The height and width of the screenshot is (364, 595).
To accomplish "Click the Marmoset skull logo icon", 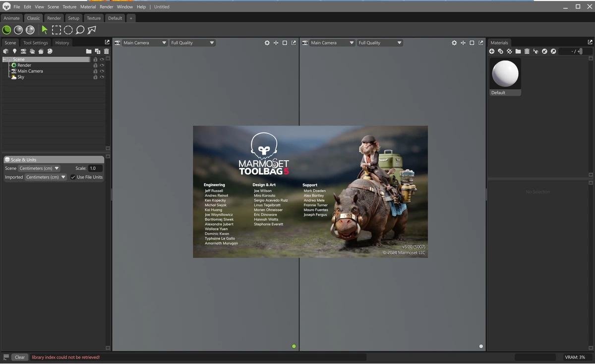I will (x=6, y=6).
